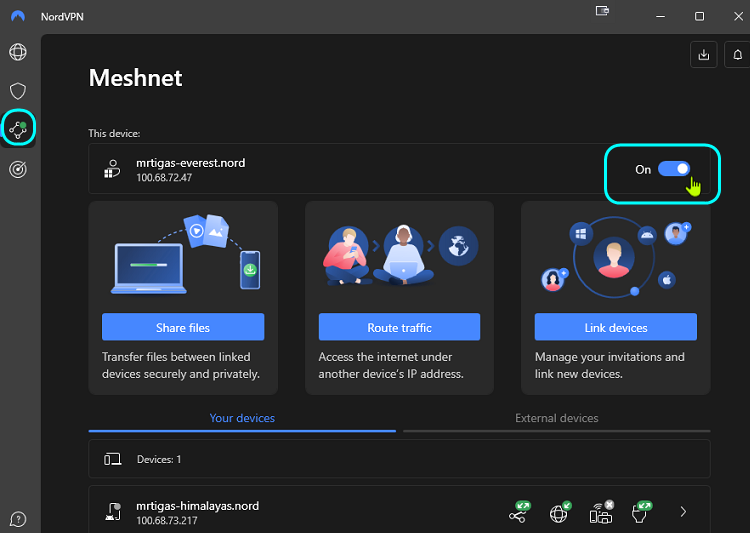Click the Route traffic illustration
The height and width of the screenshot is (533, 750).
coord(400,255)
